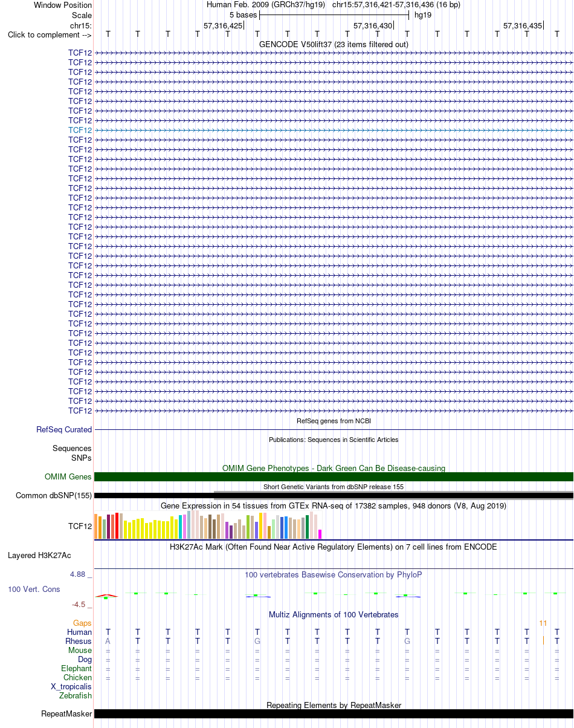The image size is (574, 728).
Task: Click the 'Click to complement -->' label
Action: click(x=50, y=34)
